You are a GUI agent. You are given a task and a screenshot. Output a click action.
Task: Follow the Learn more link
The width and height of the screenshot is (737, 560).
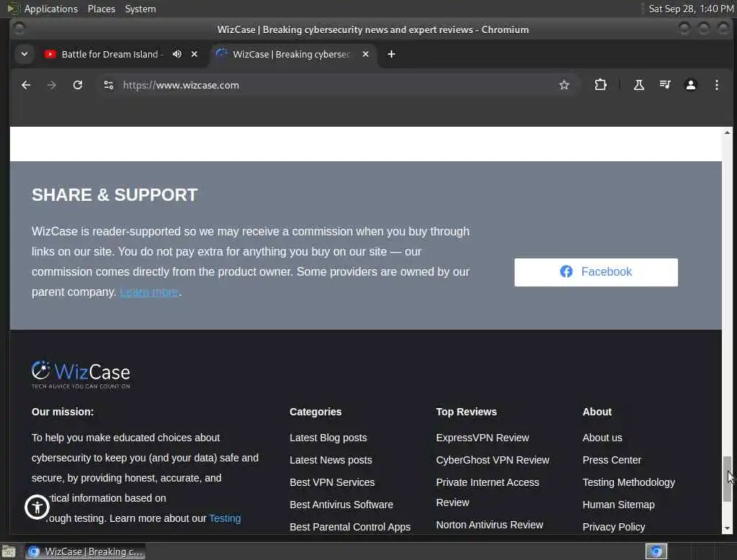pyautogui.click(x=149, y=292)
